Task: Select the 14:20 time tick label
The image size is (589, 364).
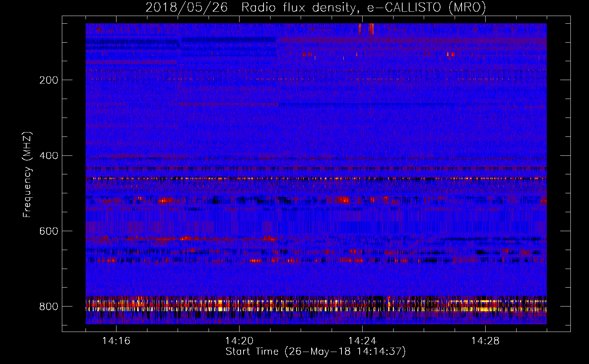Action: tap(239, 341)
